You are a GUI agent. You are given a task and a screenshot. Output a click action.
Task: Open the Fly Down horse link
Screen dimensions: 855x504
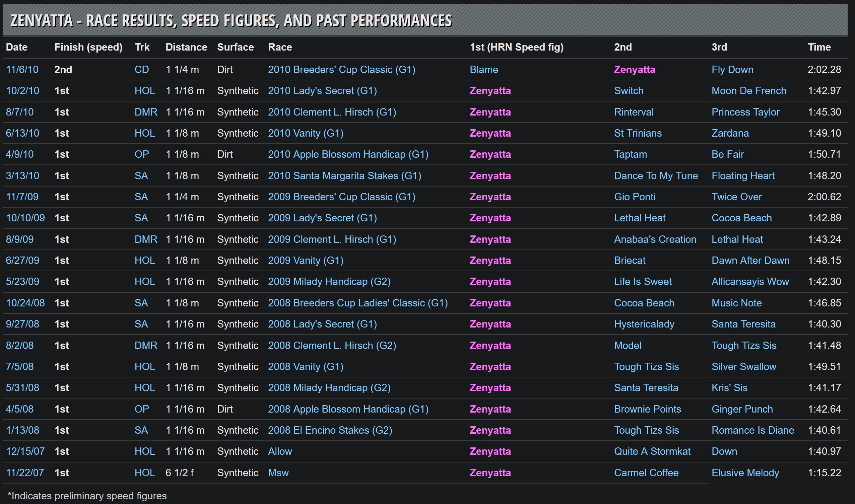pyautogui.click(x=732, y=70)
